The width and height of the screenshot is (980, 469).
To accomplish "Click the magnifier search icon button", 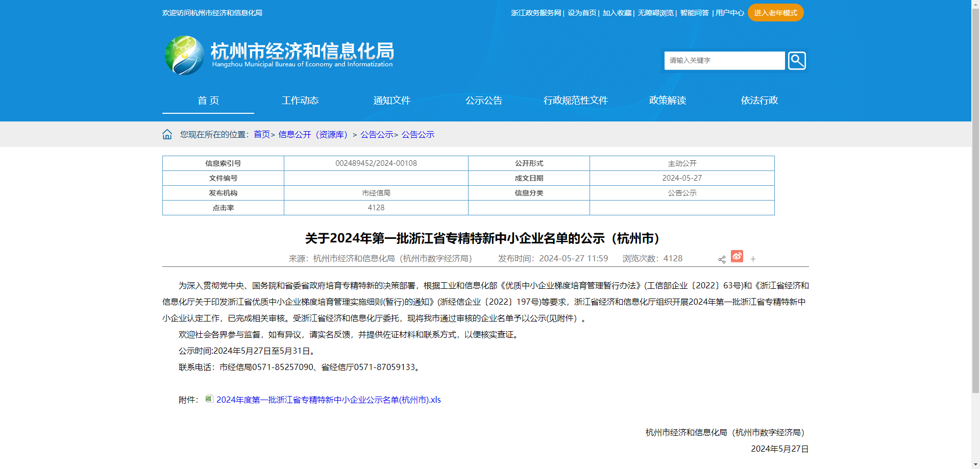I will tap(796, 61).
